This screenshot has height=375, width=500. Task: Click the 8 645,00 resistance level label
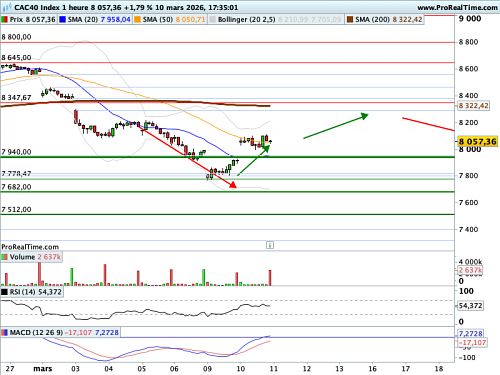pos(16,58)
